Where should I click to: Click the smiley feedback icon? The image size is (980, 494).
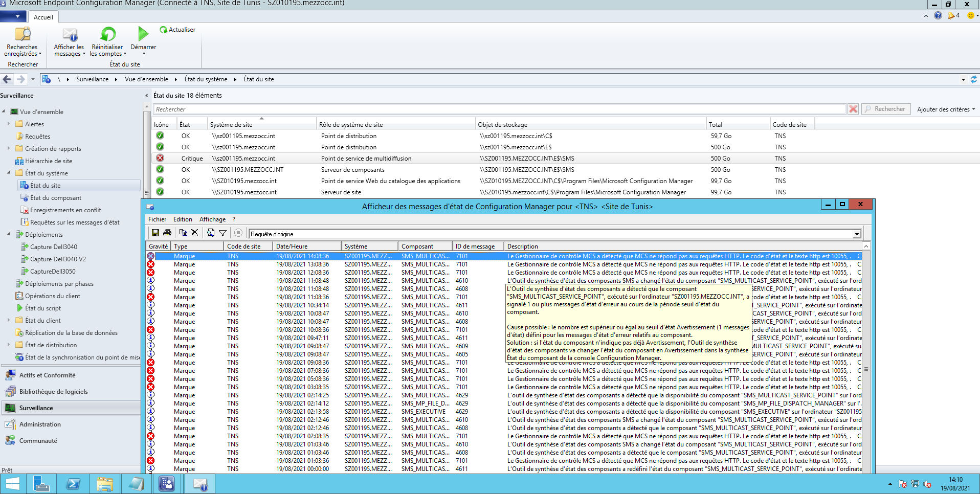click(x=970, y=15)
